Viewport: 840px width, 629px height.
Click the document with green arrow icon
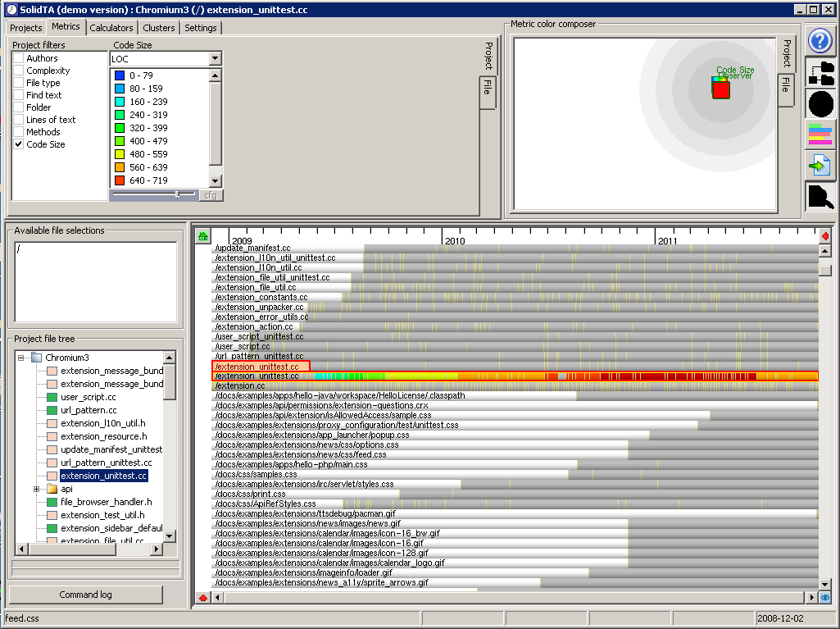(820, 166)
